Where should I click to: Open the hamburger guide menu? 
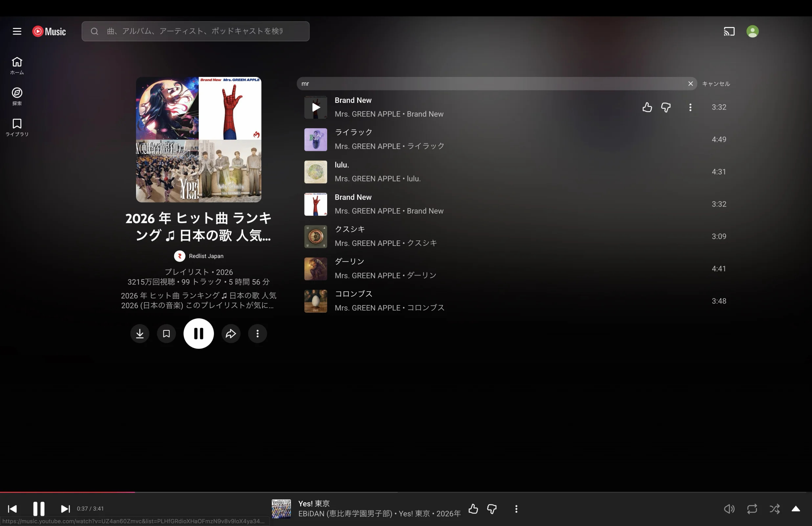click(x=17, y=32)
